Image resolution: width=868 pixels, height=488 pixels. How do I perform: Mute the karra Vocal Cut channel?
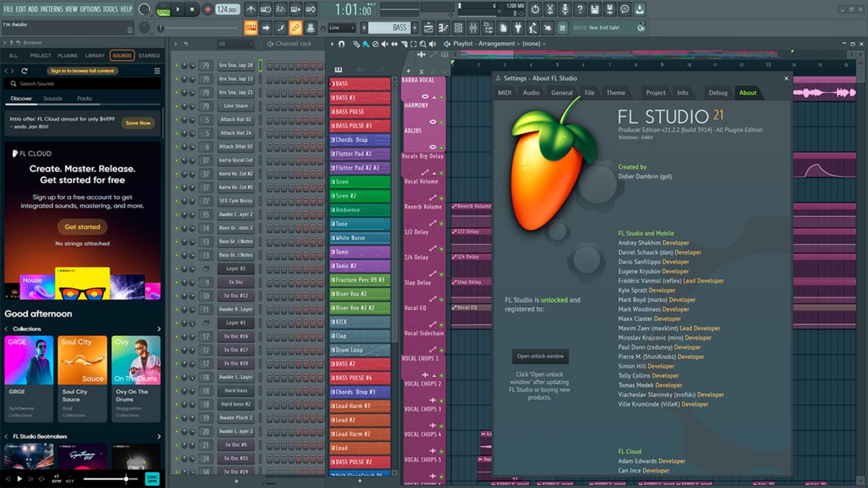point(176,160)
